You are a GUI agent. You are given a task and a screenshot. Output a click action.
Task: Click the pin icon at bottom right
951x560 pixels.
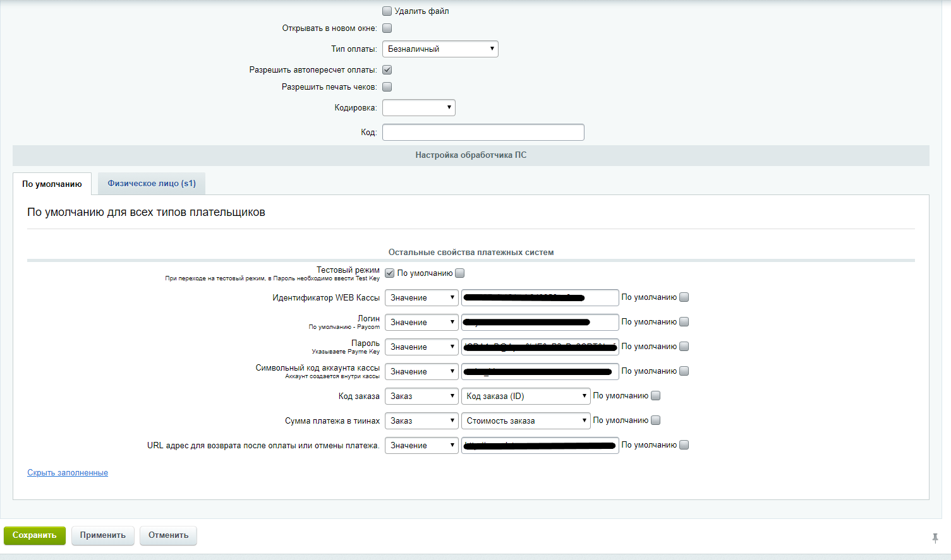pyautogui.click(x=935, y=538)
